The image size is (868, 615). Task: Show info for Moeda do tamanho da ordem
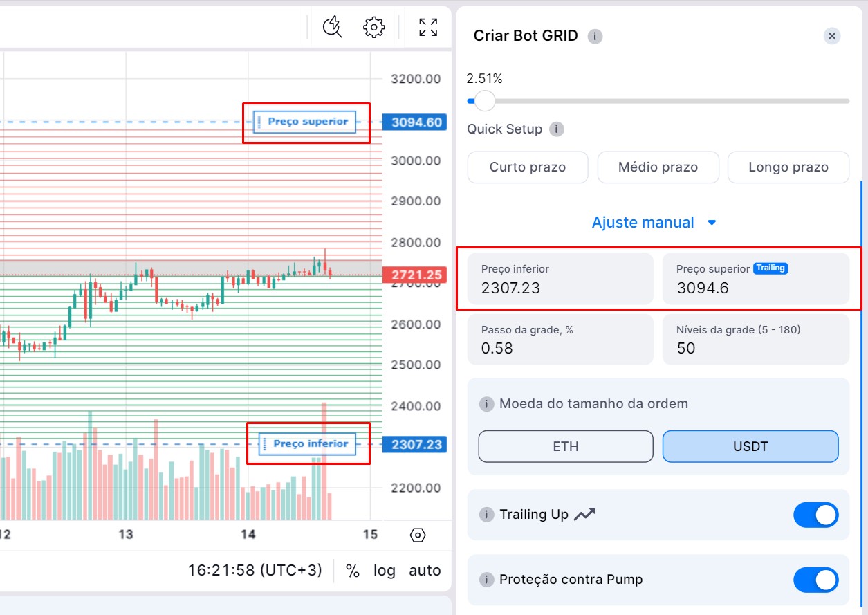487,404
